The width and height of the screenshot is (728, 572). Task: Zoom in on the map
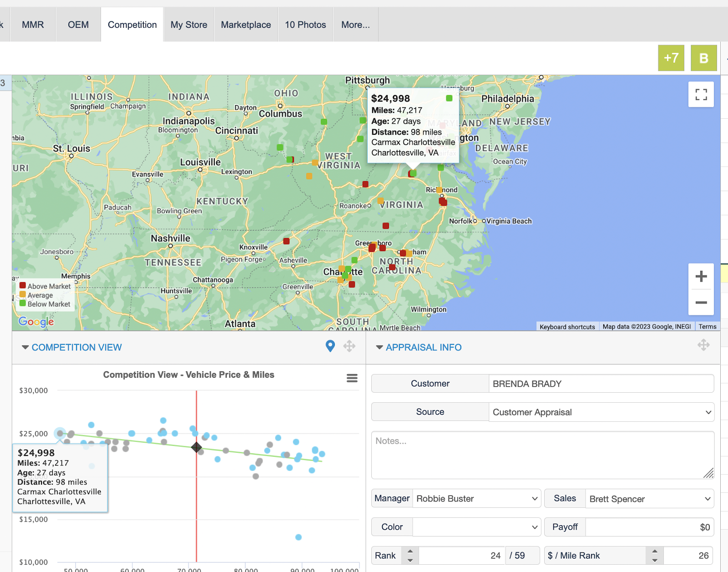point(701,276)
